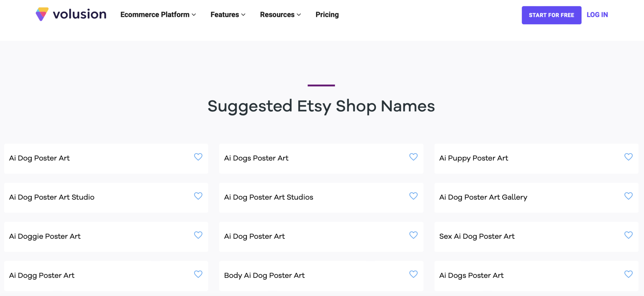The width and height of the screenshot is (644, 296).
Task: Click the START FOR FREE button
Action: [x=551, y=15]
